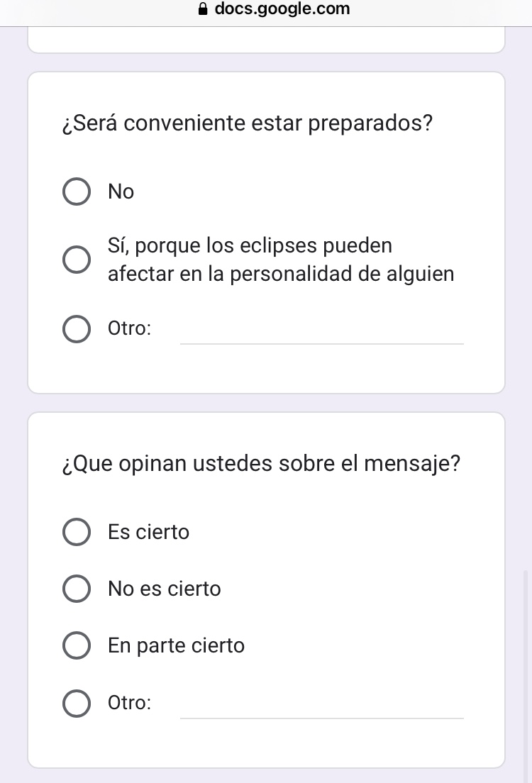Tap the "Otro:" label in the mensaje question
Screen dimensions: 532x783
point(129,703)
